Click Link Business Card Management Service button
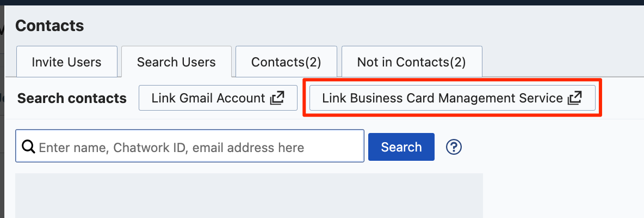 452,98
